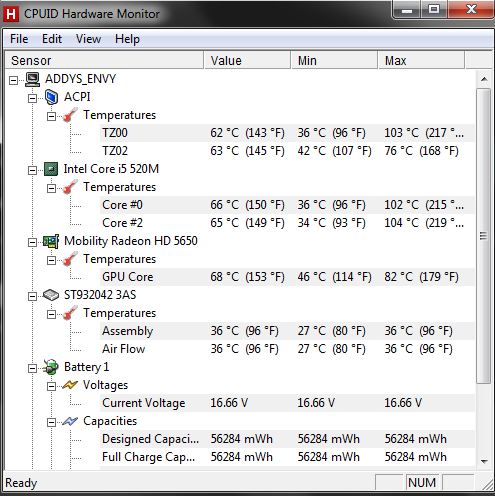This screenshot has height=496, width=495.
Task: Click the Voltages lightning icon
Action: coord(70,385)
